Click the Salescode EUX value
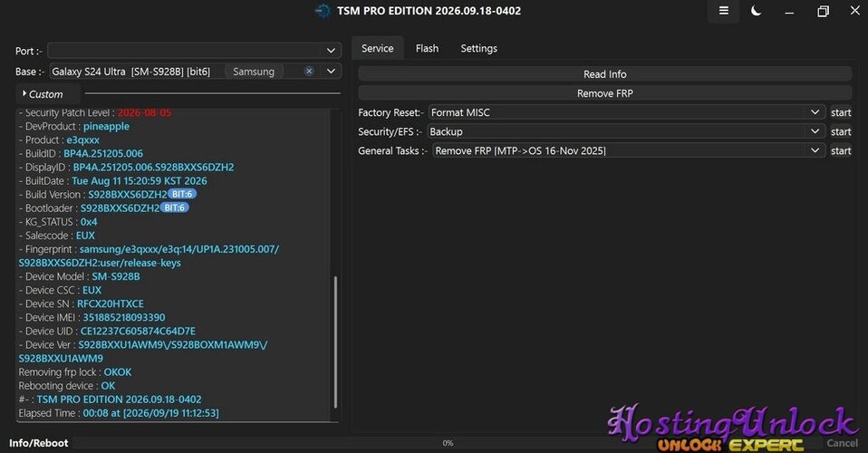 pyautogui.click(x=85, y=236)
